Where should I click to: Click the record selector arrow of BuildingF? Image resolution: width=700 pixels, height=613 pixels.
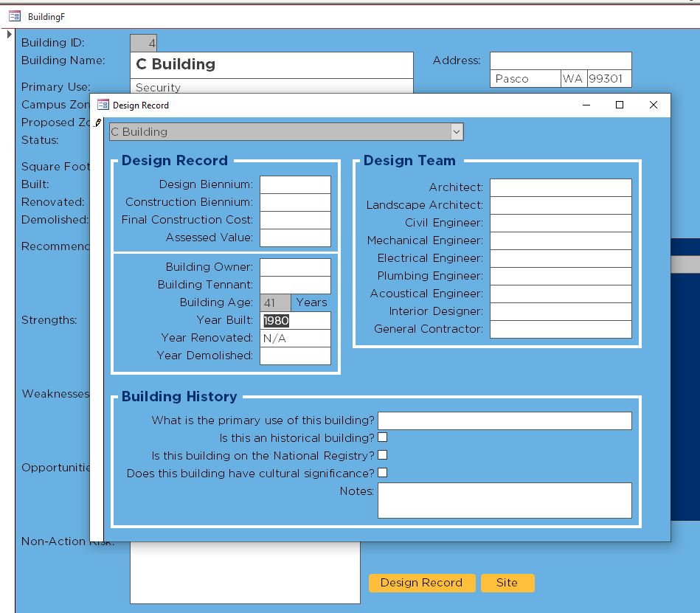(x=9, y=34)
